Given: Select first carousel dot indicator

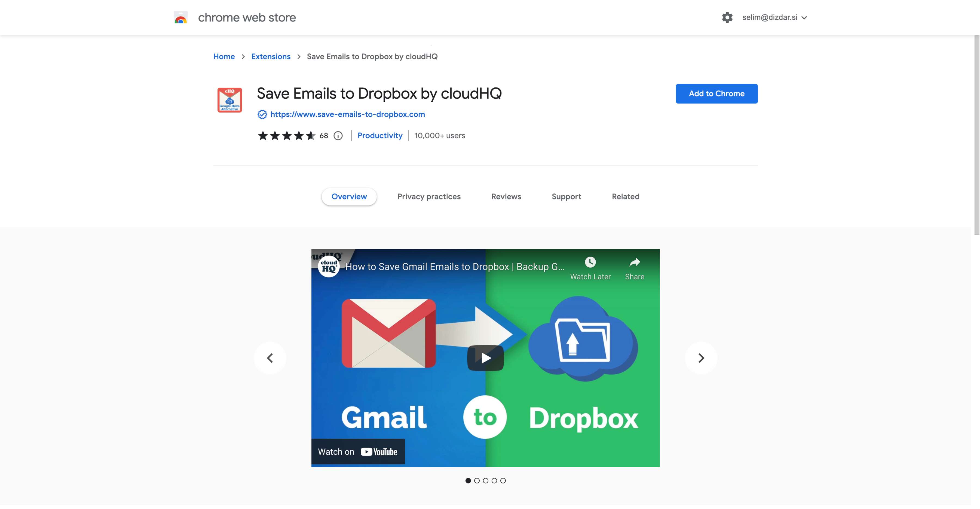Looking at the screenshot, I should [468, 480].
